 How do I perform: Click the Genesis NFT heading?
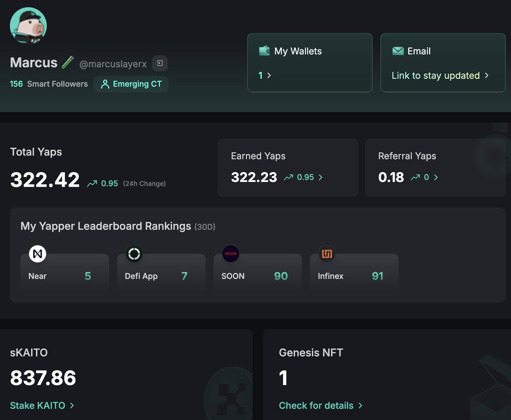click(311, 353)
